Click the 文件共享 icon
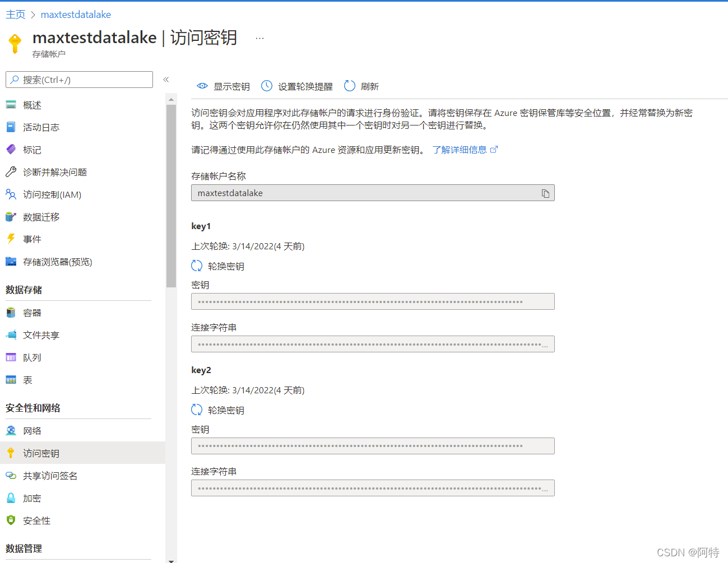 click(11, 335)
